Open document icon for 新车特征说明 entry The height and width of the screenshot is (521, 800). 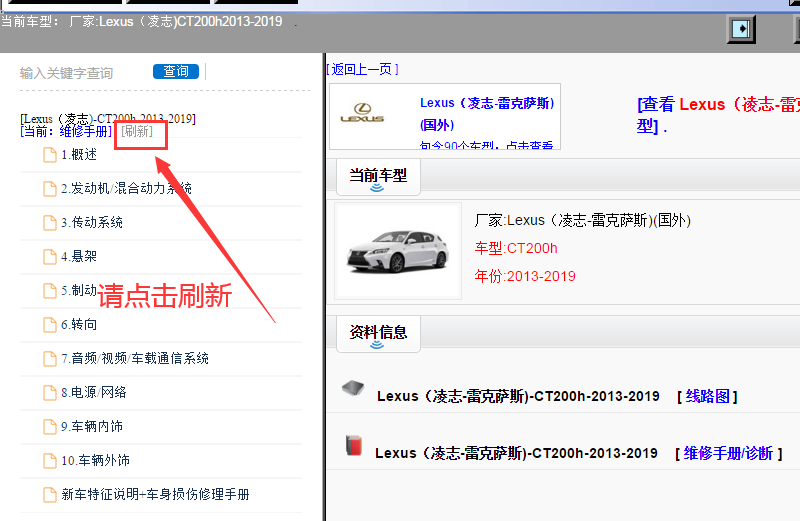coord(50,494)
